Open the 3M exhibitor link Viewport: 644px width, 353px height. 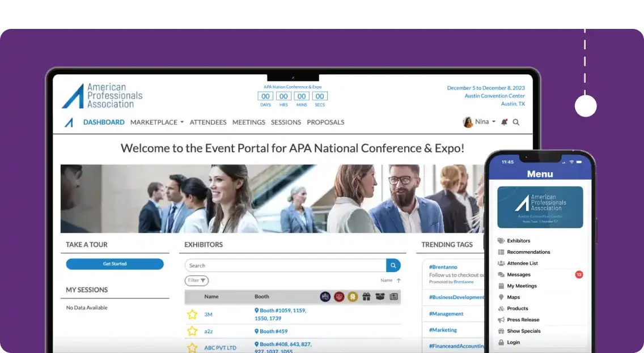click(x=208, y=314)
